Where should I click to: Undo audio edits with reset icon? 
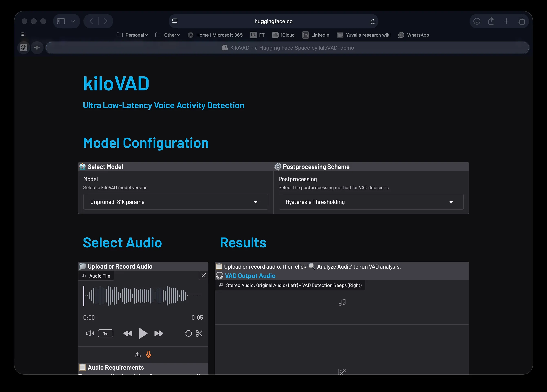(188, 333)
